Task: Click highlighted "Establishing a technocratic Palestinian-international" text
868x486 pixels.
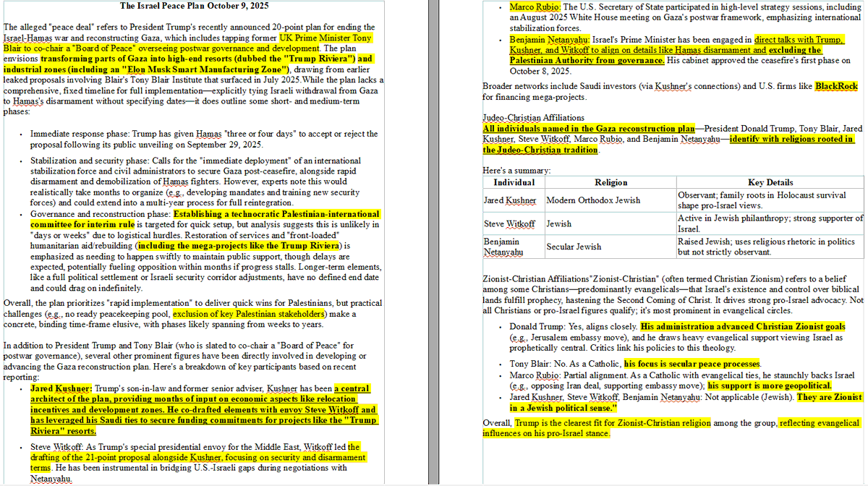Action: 276,214
